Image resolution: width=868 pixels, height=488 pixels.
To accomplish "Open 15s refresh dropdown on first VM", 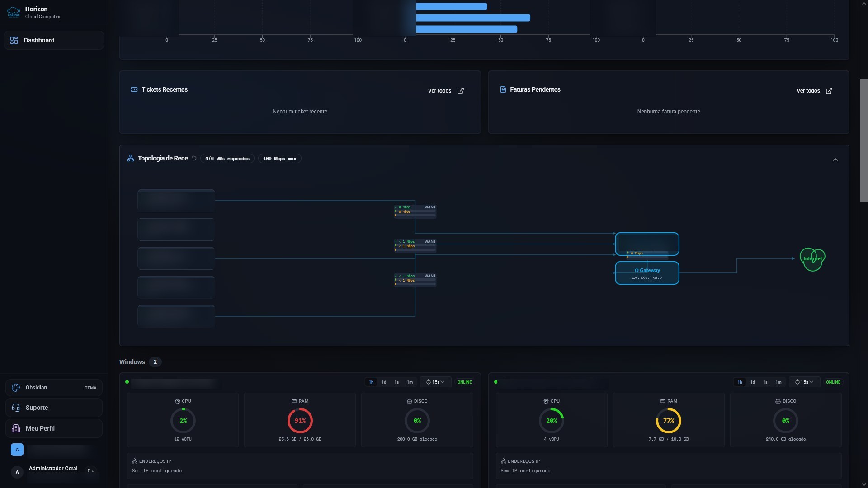I will (x=435, y=382).
